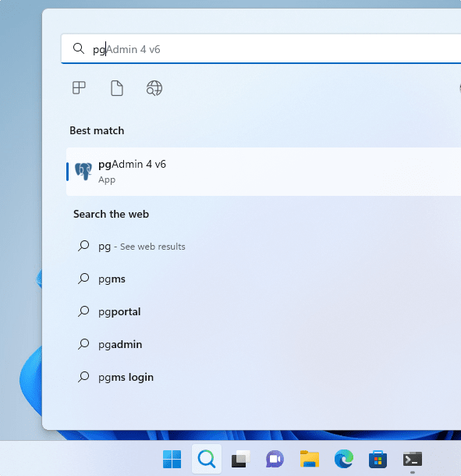The width and height of the screenshot is (461, 476).
Task: Filter results by Apps icon
Action: tap(79, 88)
